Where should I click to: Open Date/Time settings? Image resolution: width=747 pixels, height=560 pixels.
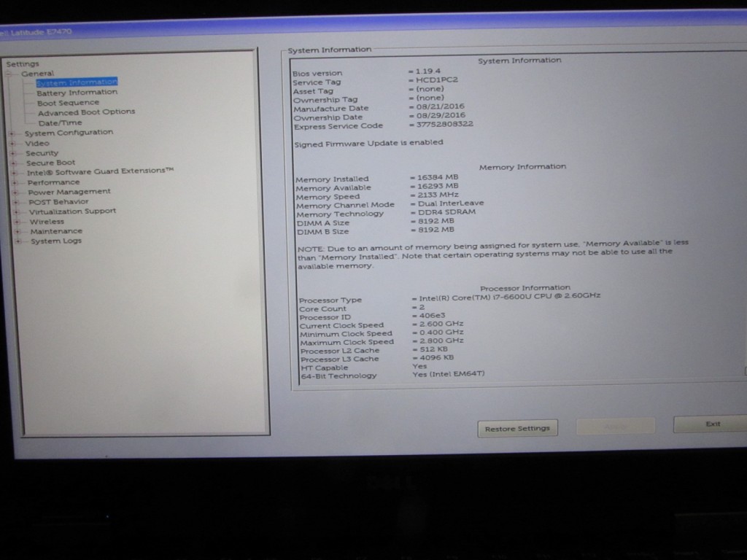(60, 122)
